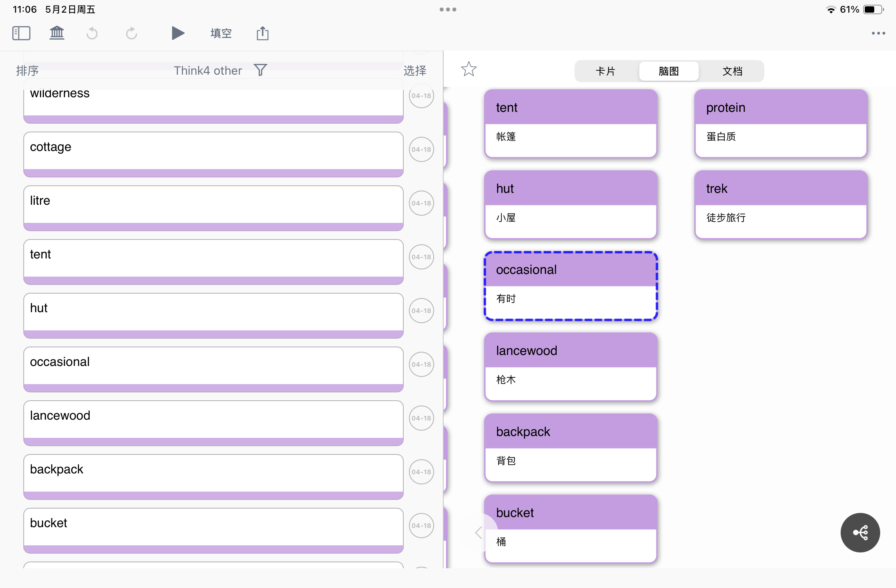Tap the 填空 fill-in-blank button

(221, 33)
